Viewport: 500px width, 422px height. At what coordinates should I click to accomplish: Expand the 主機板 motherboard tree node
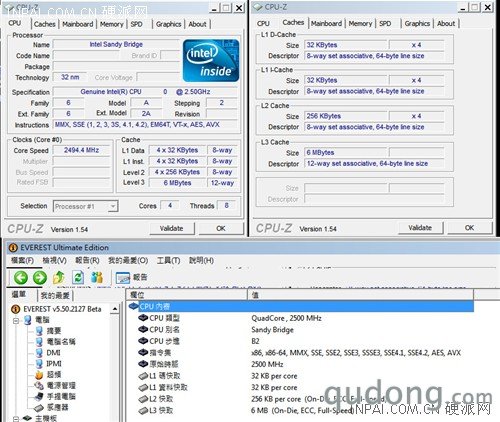(16, 418)
